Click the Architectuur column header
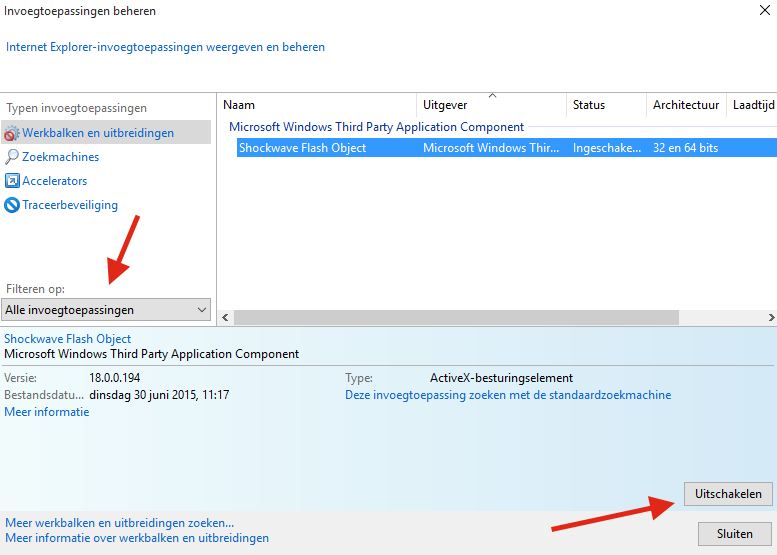 pos(686,105)
